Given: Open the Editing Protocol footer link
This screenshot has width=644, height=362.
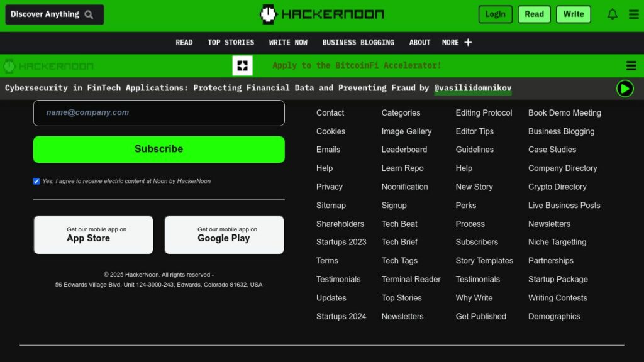Looking at the screenshot, I should coord(484,113).
